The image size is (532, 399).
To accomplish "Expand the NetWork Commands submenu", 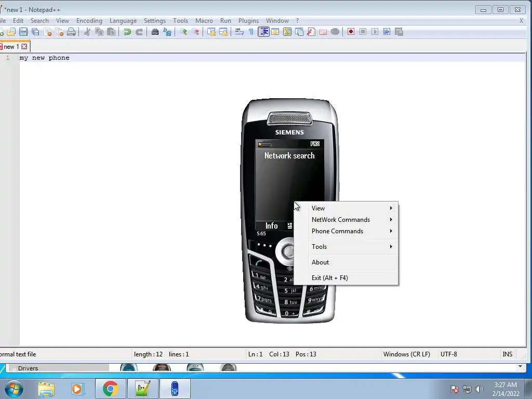I will click(x=346, y=220).
